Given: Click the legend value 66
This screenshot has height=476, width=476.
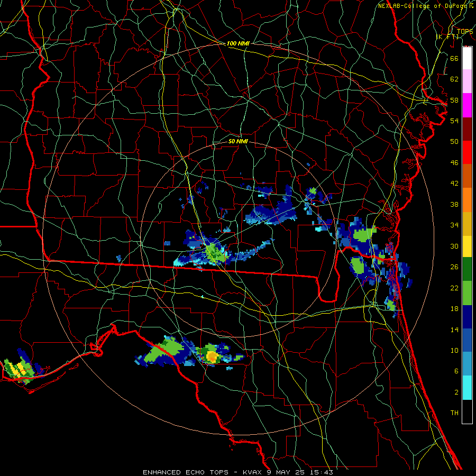Looking at the screenshot, I should coord(454,58).
